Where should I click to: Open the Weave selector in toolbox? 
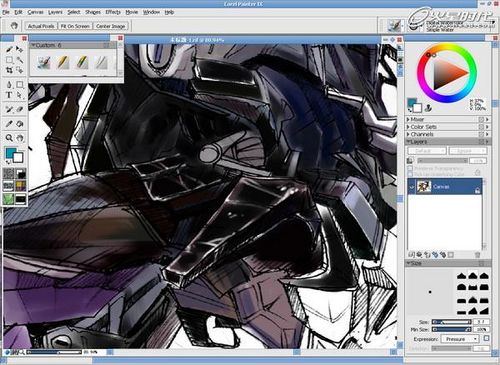point(21,186)
